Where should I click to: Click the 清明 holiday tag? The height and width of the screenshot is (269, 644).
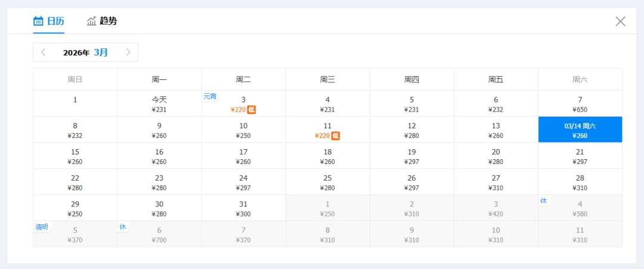42,227
